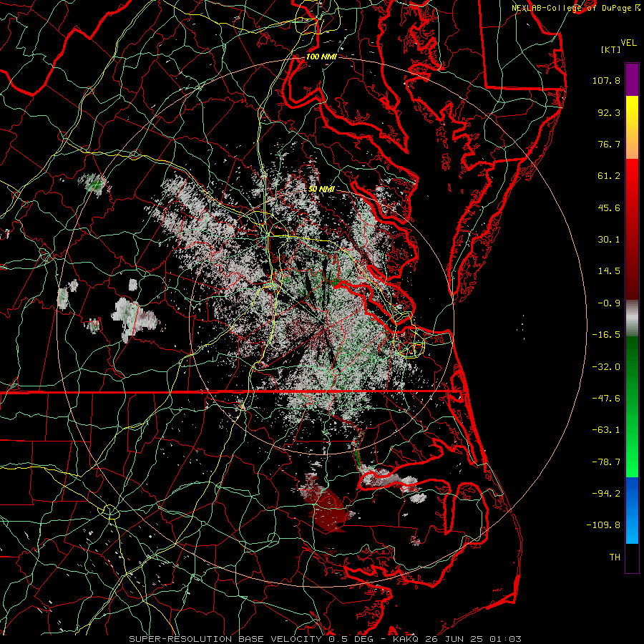Click the [KT] units label
The image size is (644, 644).
click(x=610, y=49)
